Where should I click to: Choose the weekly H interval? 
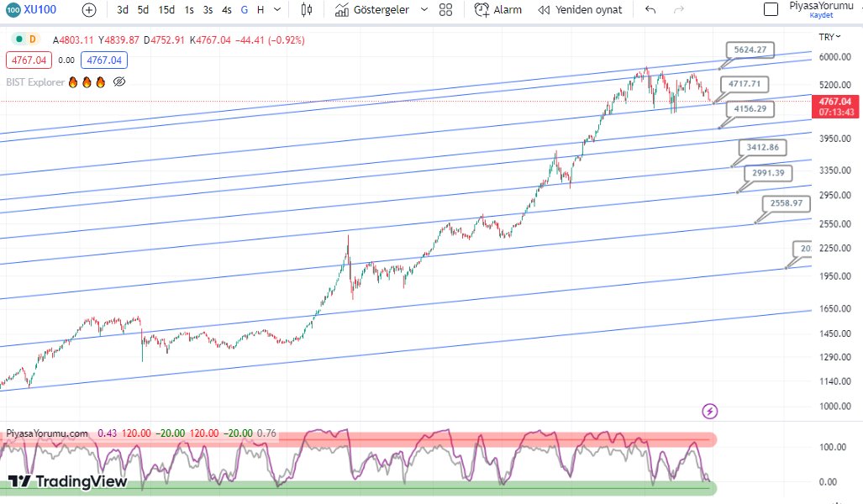point(260,10)
